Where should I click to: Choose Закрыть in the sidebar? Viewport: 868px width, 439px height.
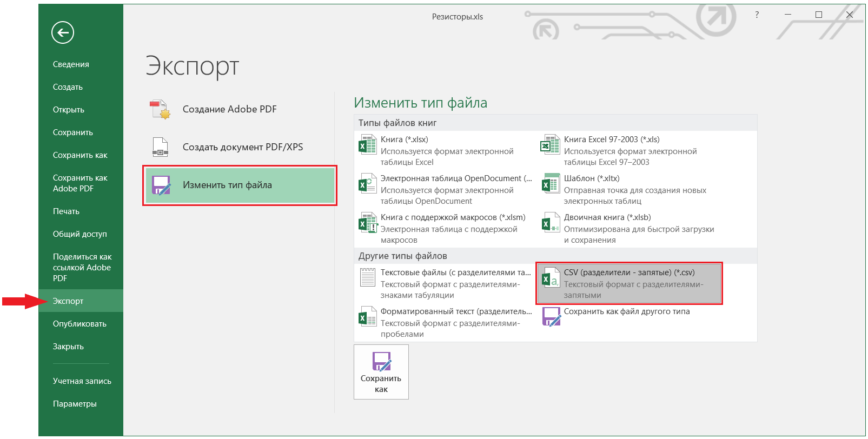coord(81,347)
